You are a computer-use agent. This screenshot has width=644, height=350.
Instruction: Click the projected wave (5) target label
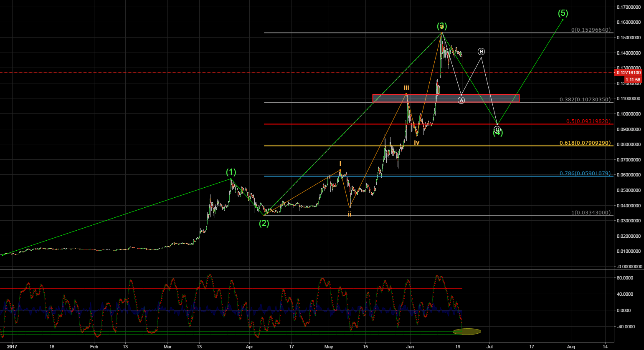pyautogui.click(x=563, y=13)
